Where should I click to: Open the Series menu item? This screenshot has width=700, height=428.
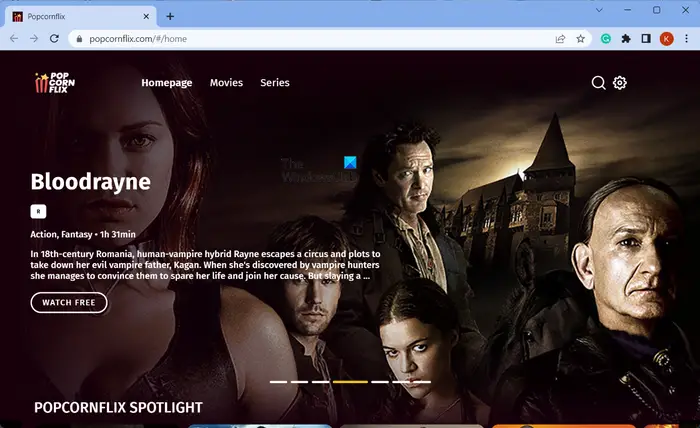point(275,83)
